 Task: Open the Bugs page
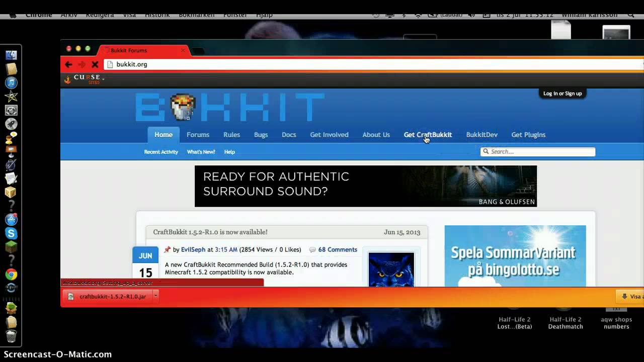261,135
